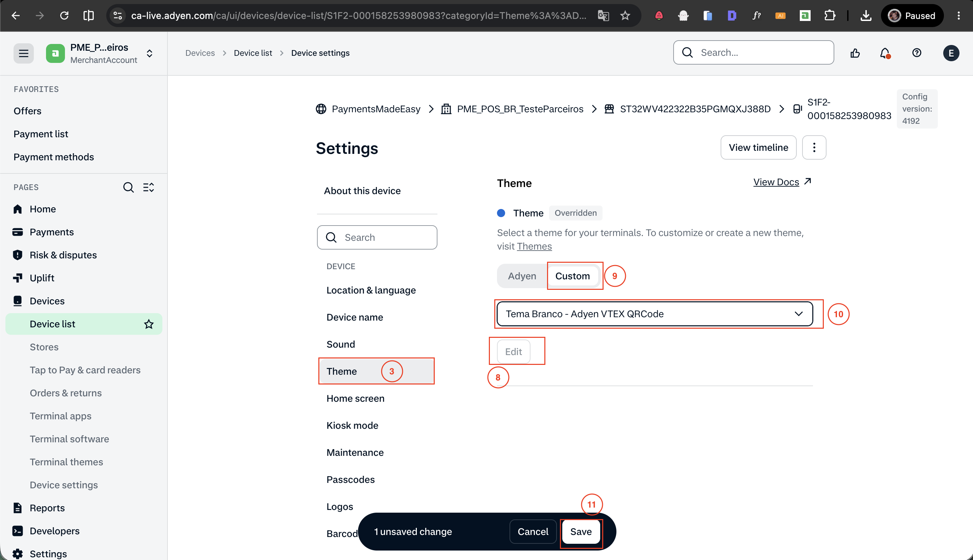This screenshot has width=973, height=560.
Task: Open the Devices section in sidebar
Action: (47, 301)
